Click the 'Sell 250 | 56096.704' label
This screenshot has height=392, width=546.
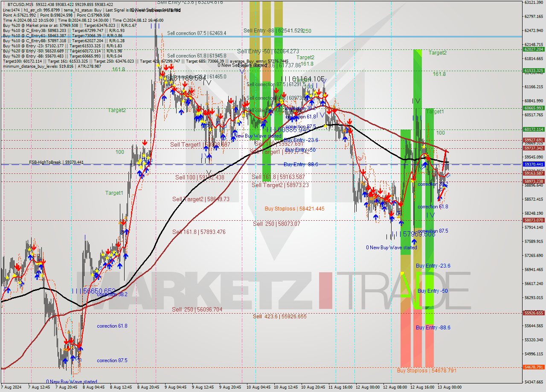[197, 309]
